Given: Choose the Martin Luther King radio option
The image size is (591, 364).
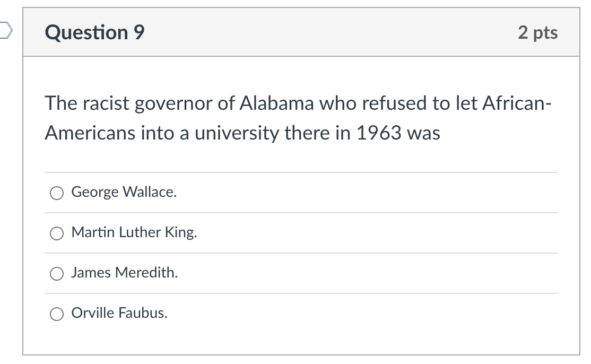Looking at the screenshot, I should point(57,233).
